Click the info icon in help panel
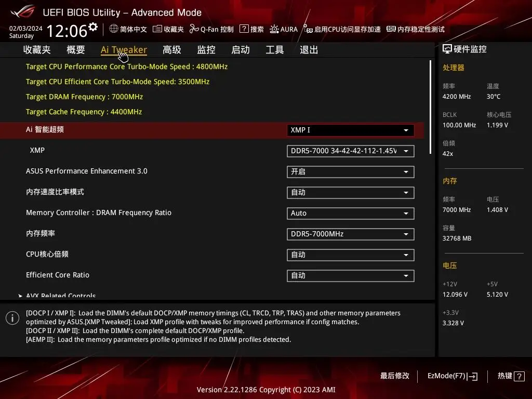Viewport: 532px width, 399px height. [12, 318]
